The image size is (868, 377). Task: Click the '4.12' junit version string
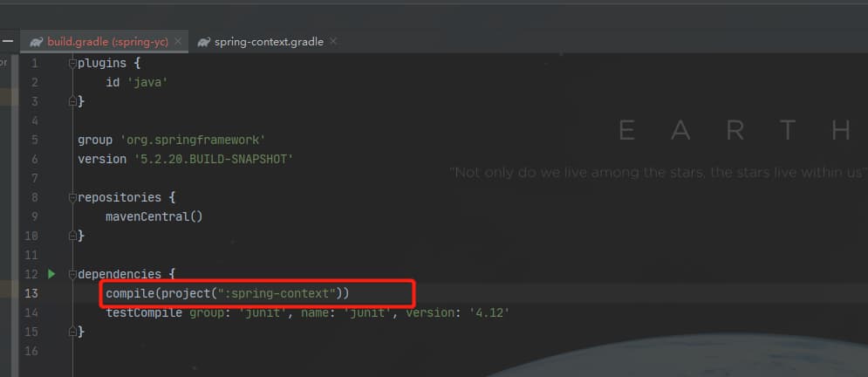[x=489, y=312]
